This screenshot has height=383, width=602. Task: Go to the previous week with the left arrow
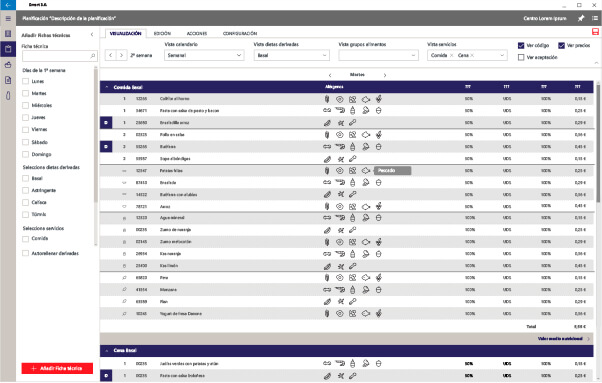(111, 56)
